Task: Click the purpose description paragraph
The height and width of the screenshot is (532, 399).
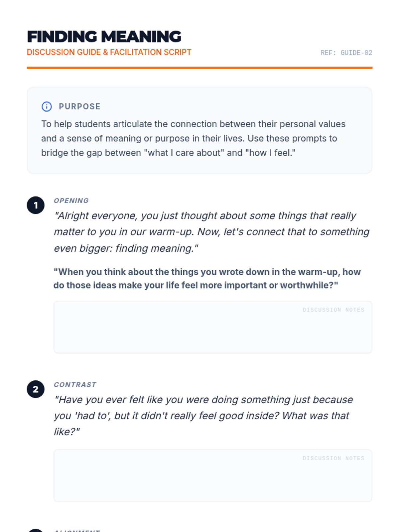Action: (193, 138)
